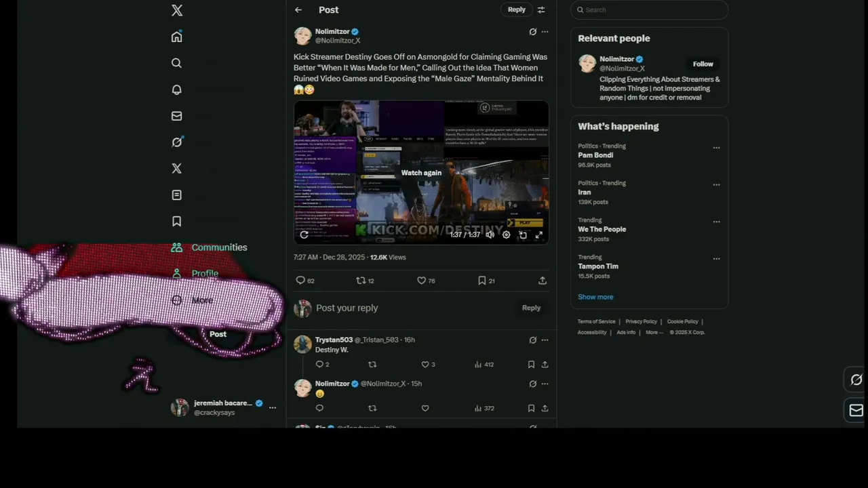Open the Notifications bell icon
The height and width of the screenshot is (488, 868).
pos(177,89)
